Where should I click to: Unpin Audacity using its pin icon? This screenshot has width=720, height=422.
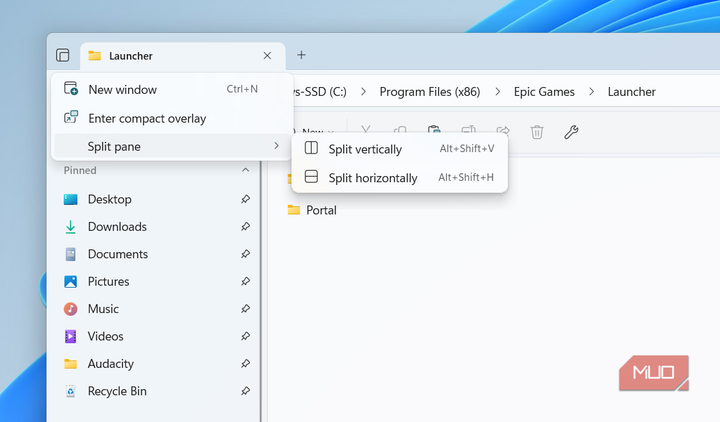point(245,364)
